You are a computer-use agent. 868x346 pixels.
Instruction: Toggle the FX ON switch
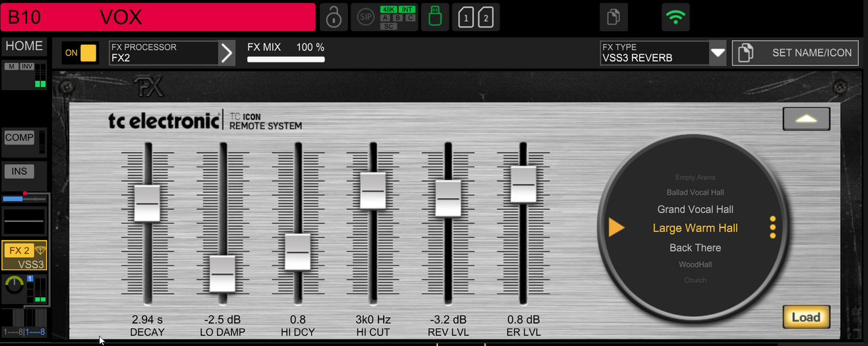tap(80, 53)
